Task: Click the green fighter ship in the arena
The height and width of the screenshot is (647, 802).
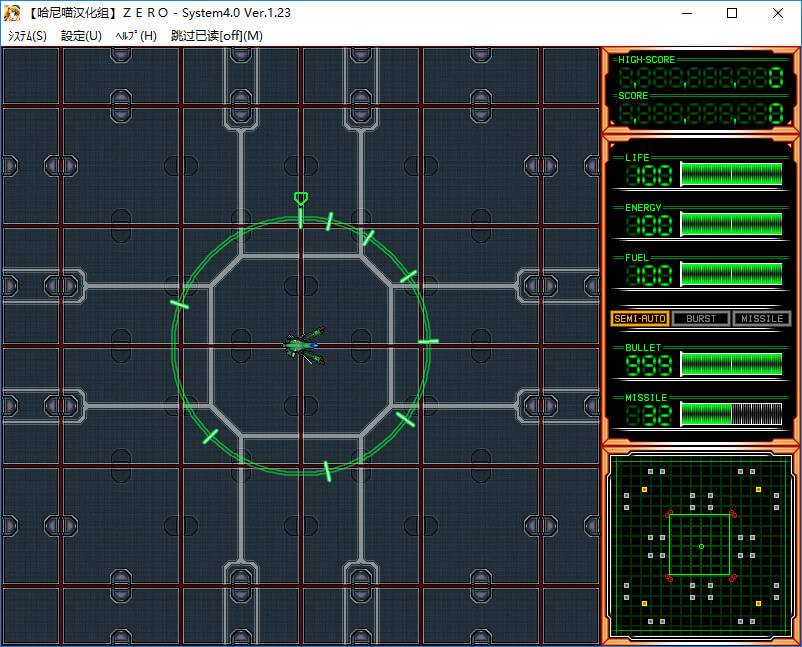Action: click(302, 344)
